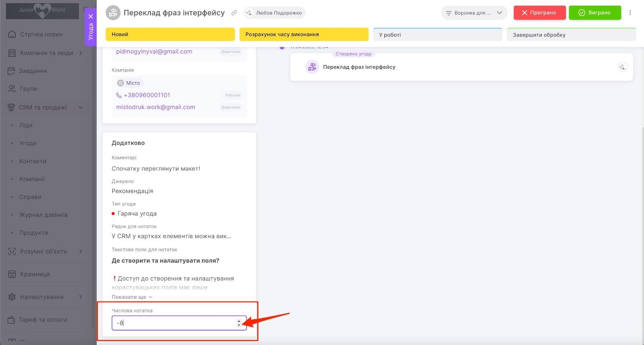
Task: Click the Крамниця shop icon
Action: click(x=12, y=274)
